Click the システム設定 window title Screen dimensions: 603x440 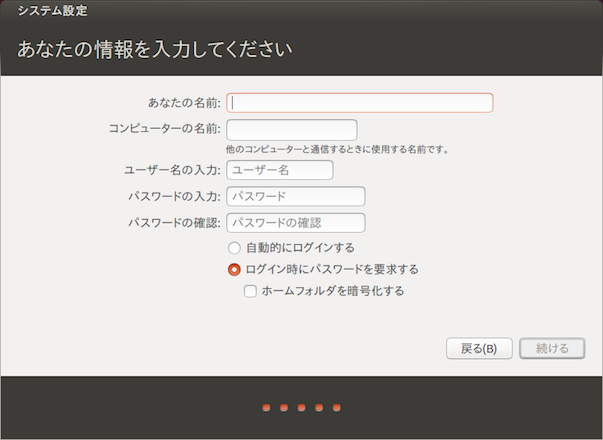click(x=52, y=11)
